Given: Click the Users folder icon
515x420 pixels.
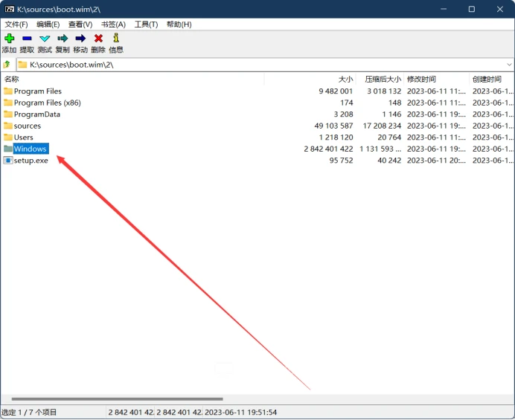Looking at the screenshot, I should tap(8, 137).
